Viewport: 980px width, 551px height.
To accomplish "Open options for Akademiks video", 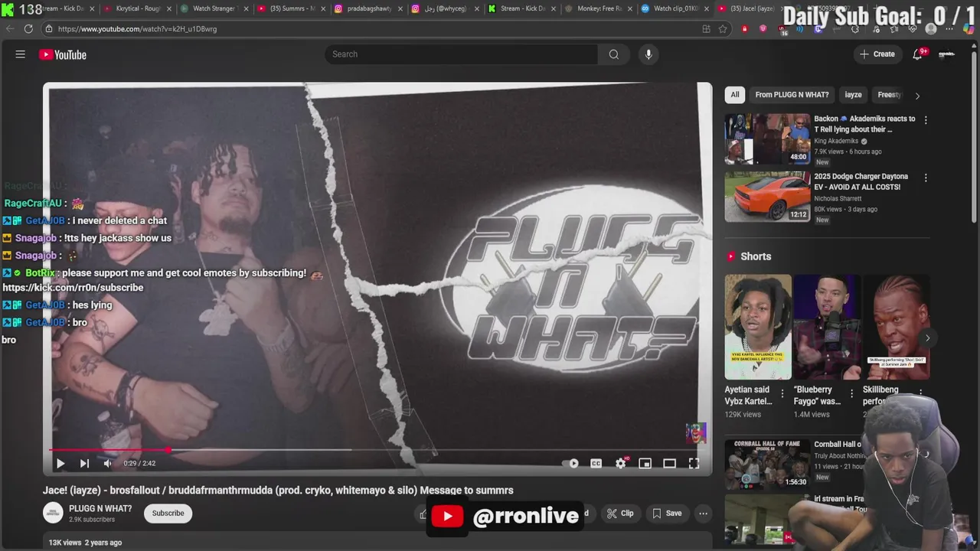I will (x=926, y=120).
